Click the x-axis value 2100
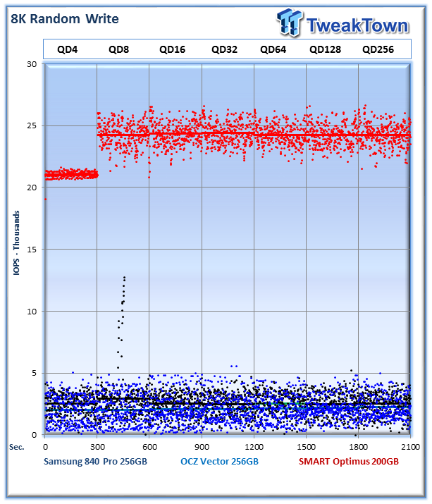Viewport: 432px width, 504px height. (410, 447)
